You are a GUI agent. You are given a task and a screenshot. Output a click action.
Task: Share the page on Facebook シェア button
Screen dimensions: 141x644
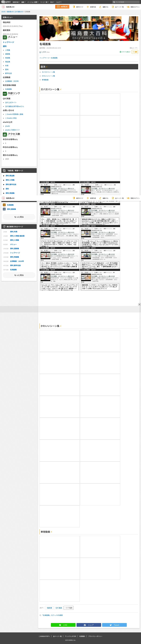(x=89, y=625)
